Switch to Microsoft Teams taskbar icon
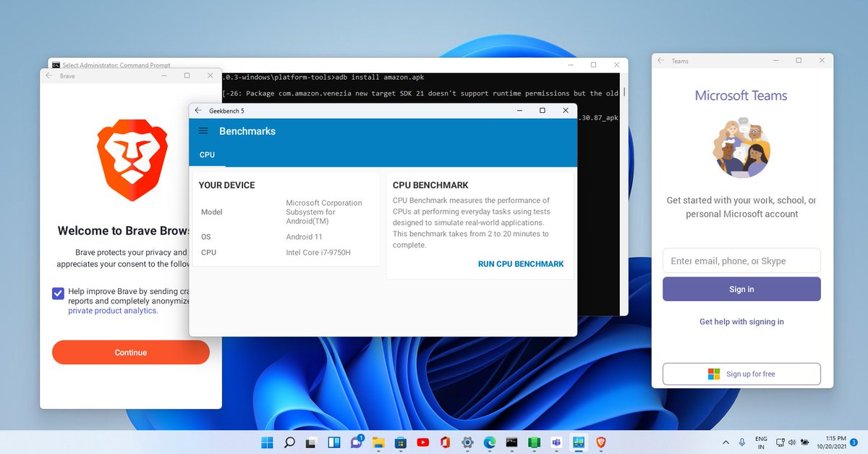868x454 pixels. point(556,442)
